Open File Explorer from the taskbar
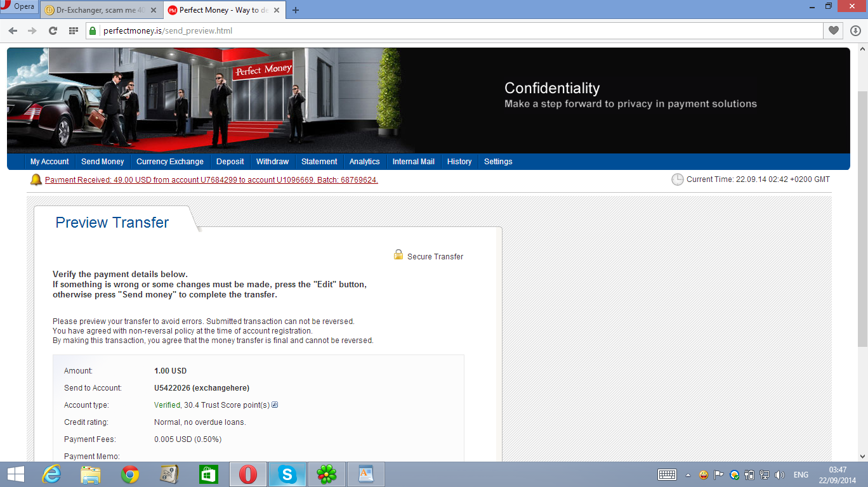868x487 pixels. click(x=91, y=474)
